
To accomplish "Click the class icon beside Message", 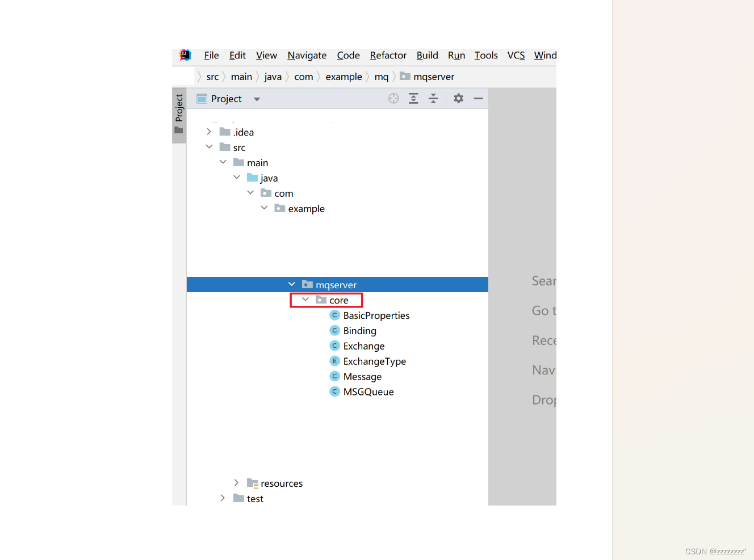I will point(334,376).
